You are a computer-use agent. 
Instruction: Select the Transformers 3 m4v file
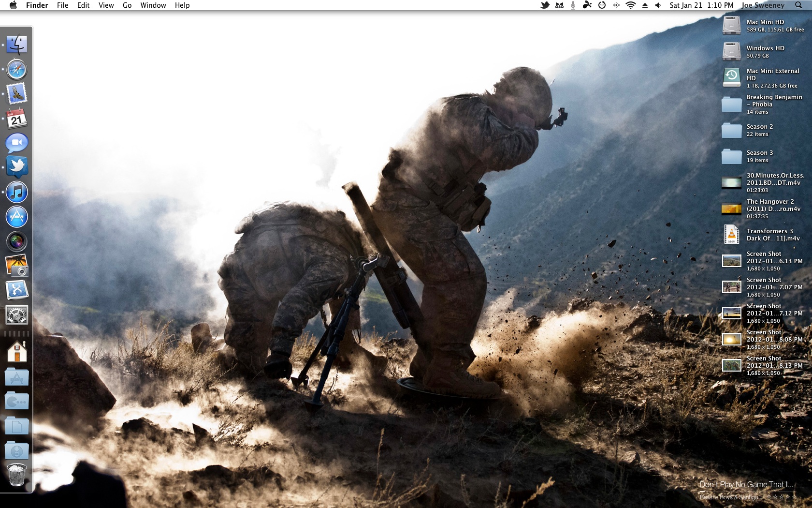point(731,234)
